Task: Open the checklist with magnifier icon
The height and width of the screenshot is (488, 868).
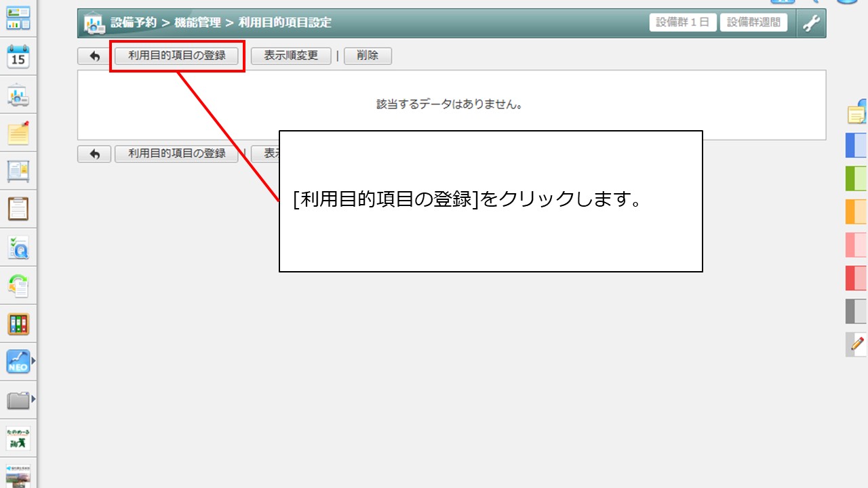Action: point(18,248)
